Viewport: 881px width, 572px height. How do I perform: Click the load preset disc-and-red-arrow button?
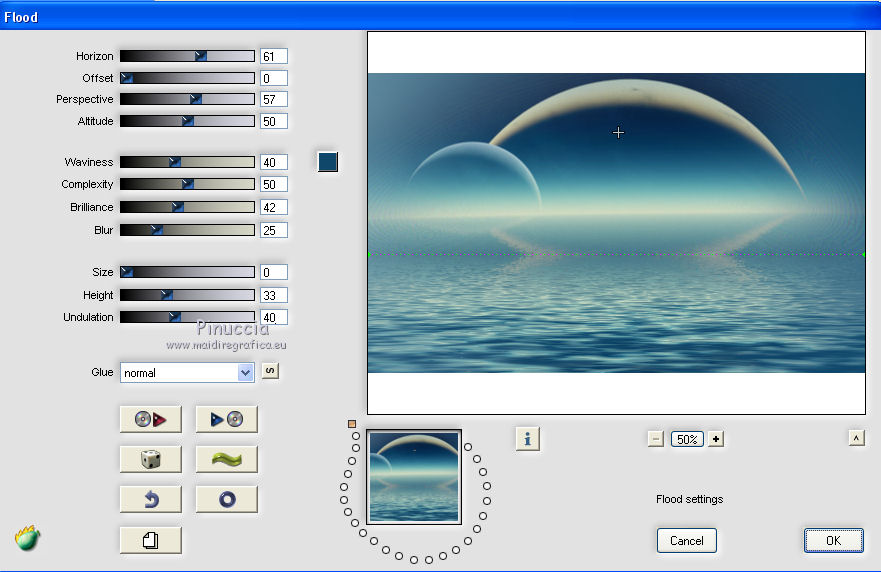pyautogui.click(x=151, y=419)
